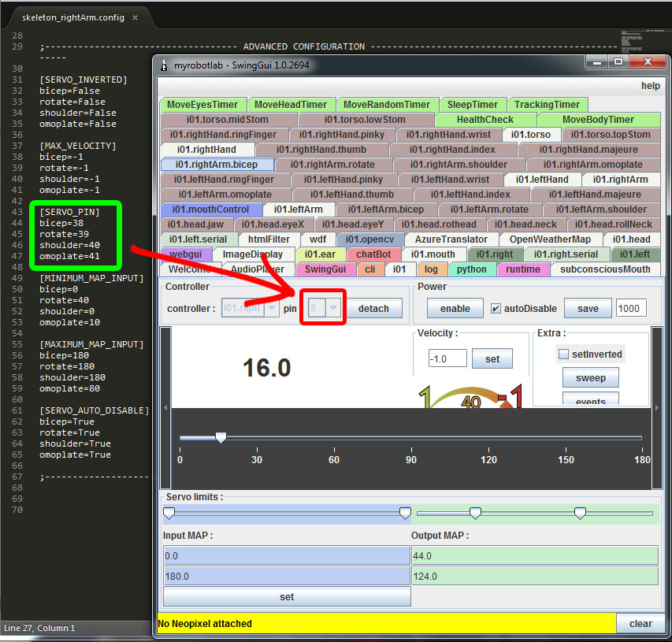Click the servo position slider thumb
Image resolution: width=672 pixels, height=642 pixels.
pos(221,437)
